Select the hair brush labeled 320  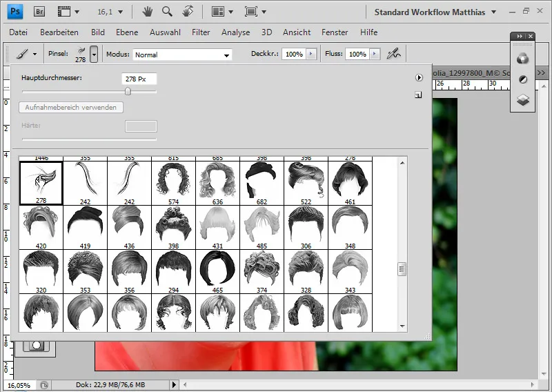pos(41,271)
